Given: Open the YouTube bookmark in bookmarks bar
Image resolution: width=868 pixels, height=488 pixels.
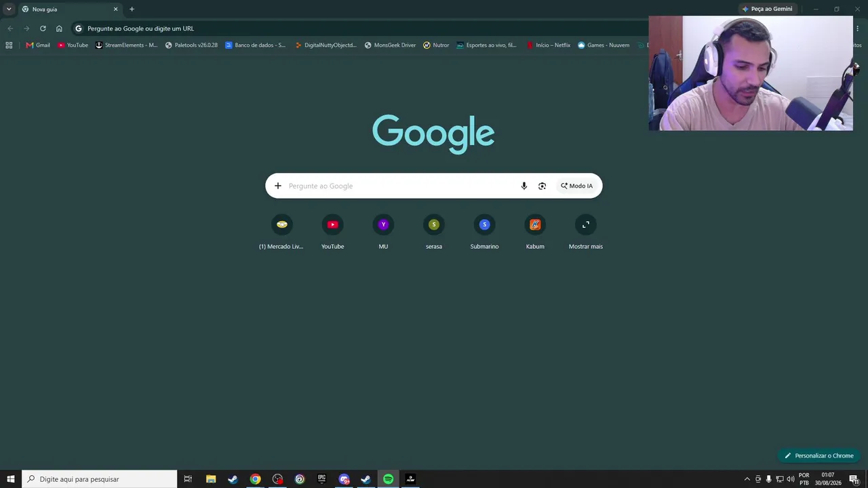Looking at the screenshot, I should click(73, 45).
